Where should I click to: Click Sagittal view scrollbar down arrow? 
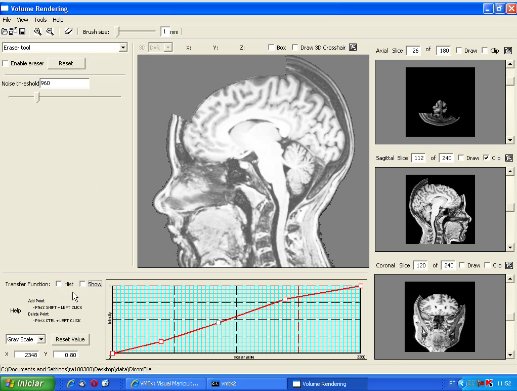510,247
